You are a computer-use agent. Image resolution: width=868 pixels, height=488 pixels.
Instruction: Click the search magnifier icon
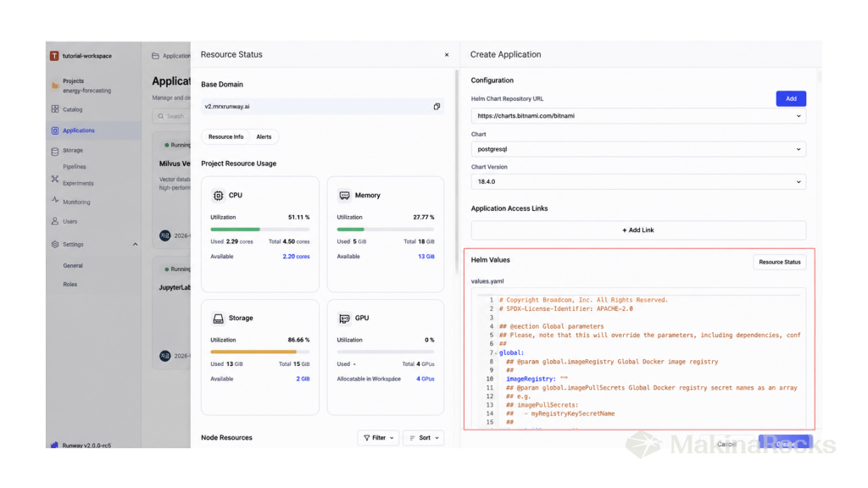pos(161,116)
